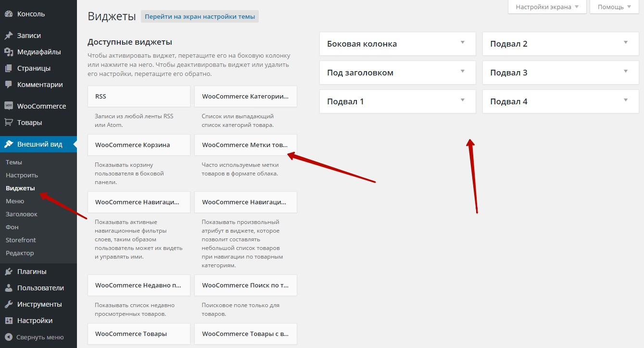The height and width of the screenshot is (348, 644).
Task: Select the WooCommerce Метки widget
Action: [x=246, y=145]
